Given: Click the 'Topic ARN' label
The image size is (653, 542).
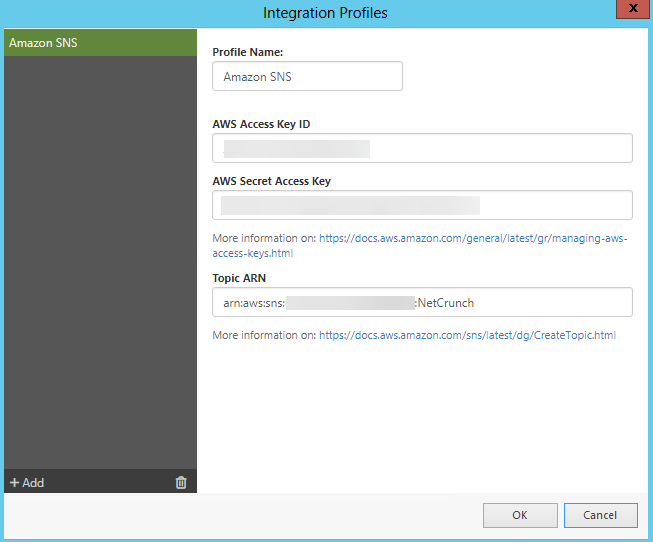Looking at the screenshot, I should click(x=239, y=278).
